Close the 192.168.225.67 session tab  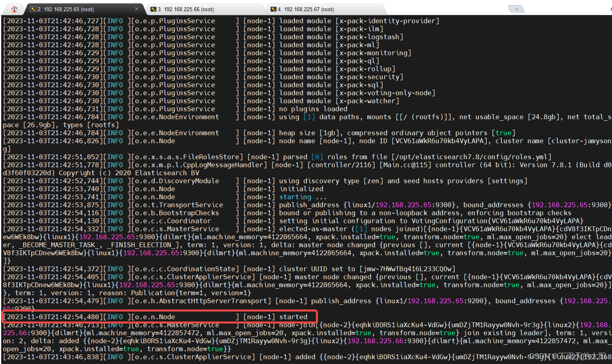point(377,9)
